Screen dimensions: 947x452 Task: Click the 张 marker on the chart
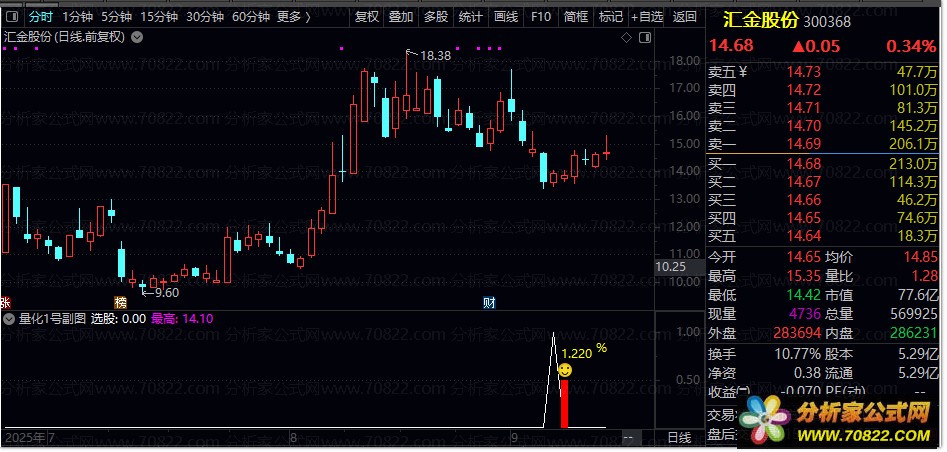click(x=5, y=302)
